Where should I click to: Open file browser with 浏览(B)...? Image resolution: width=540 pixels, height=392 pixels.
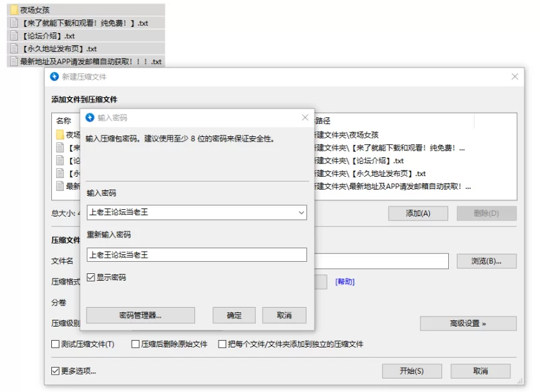(487, 261)
